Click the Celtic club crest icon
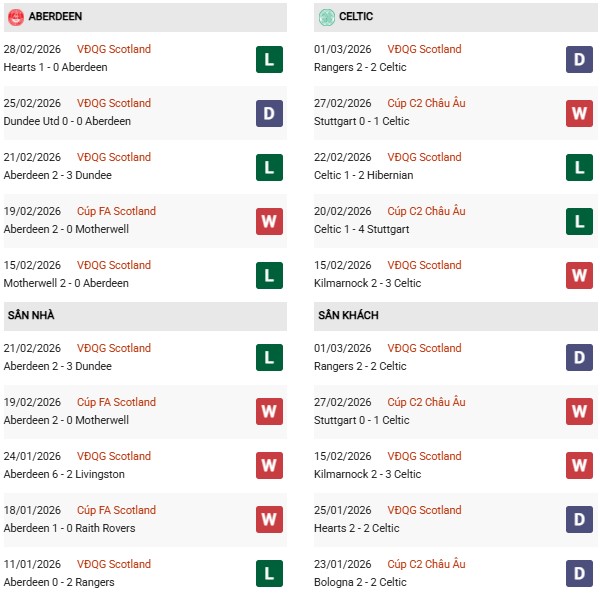This screenshot has width=600, height=595. pos(326,17)
